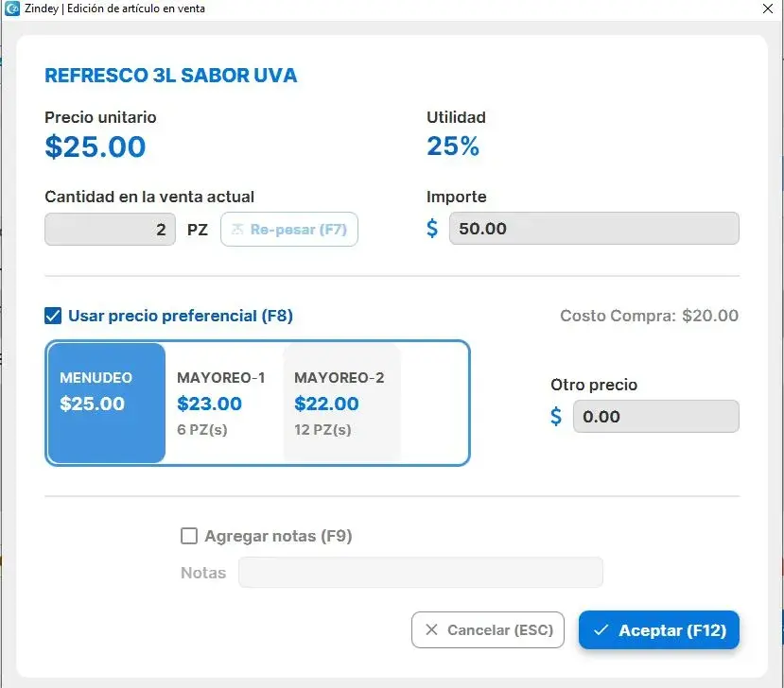
Task: Click the scale icon on Re-pesar button
Action: tap(237, 230)
